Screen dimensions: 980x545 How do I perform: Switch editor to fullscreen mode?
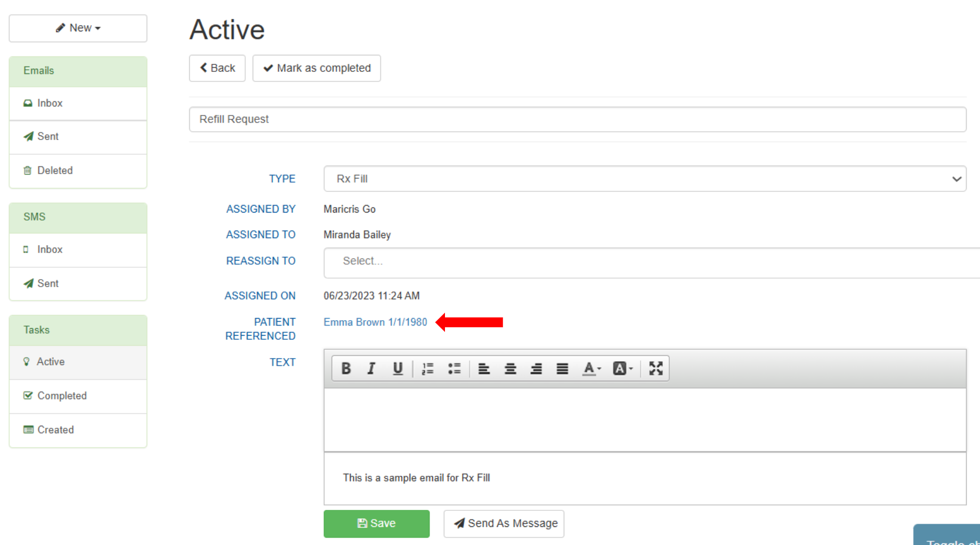coord(655,368)
